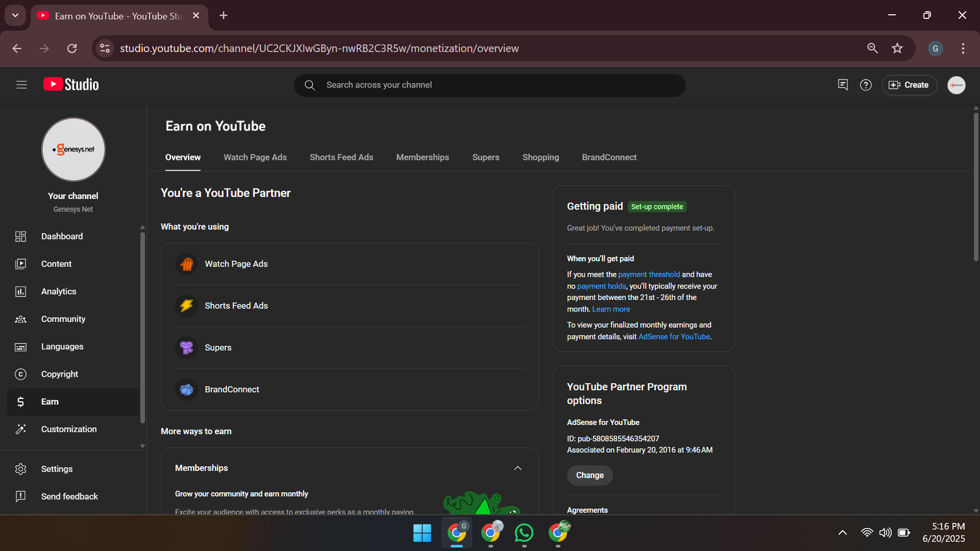Image resolution: width=980 pixels, height=551 pixels.
Task: Open network Wi-Fi status in tray
Action: tap(867, 533)
